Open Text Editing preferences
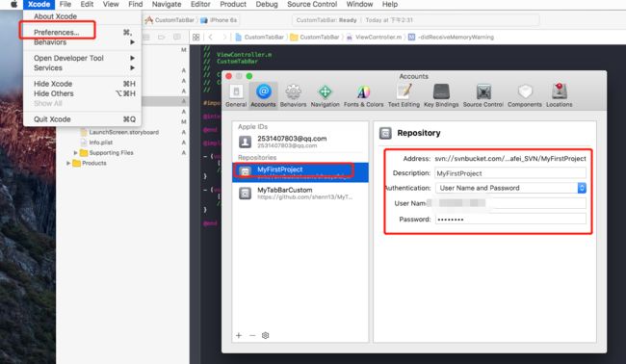The image size is (626, 364). pos(404,95)
